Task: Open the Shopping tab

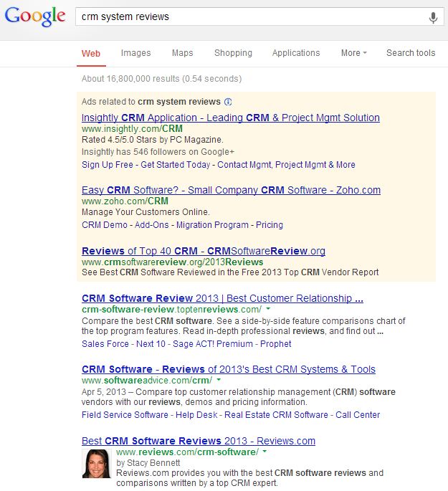Action: [x=233, y=53]
